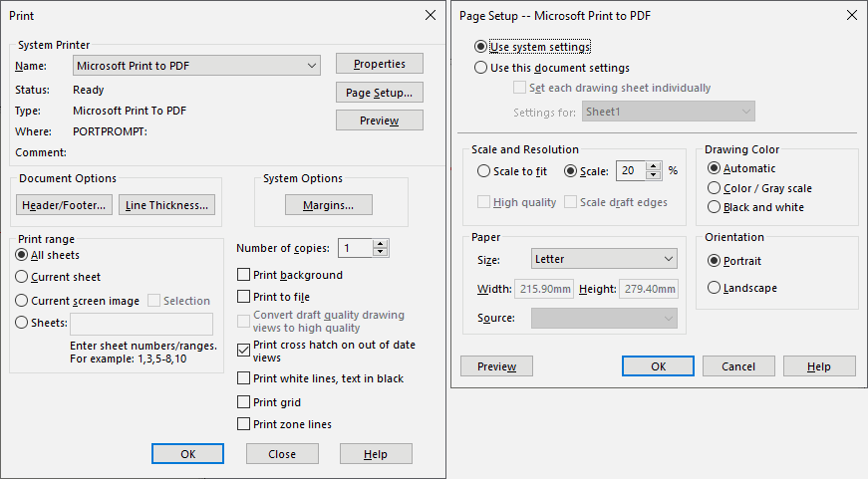Select Current sheet print range
868x479 pixels.
[22, 277]
